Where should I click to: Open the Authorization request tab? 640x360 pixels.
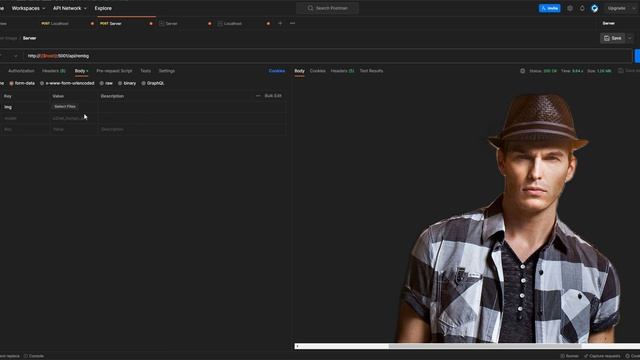(21, 71)
